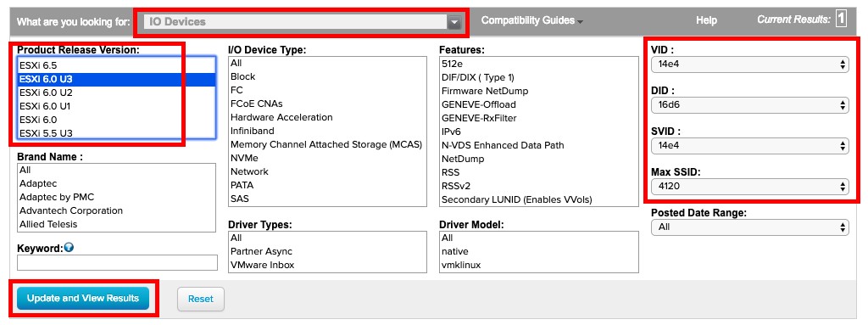Open the VID dropdown
This screenshot has height=325, width=868.
point(750,64)
